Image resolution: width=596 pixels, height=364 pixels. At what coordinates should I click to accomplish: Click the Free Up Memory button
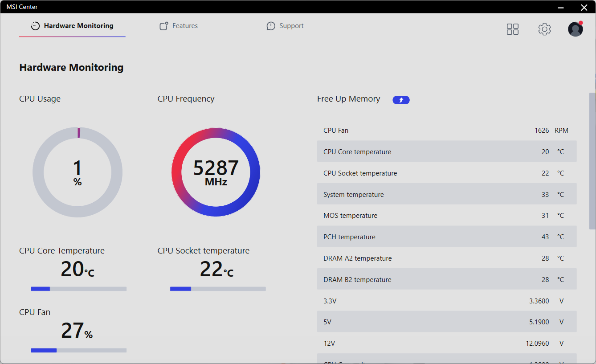coord(401,100)
